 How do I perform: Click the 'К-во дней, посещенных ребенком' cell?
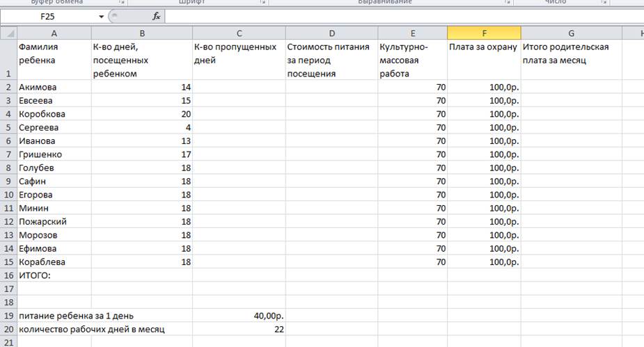tap(142, 60)
